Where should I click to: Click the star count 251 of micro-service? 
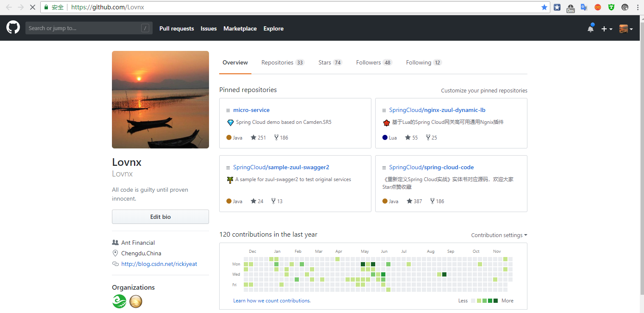pyautogui.click(x=258, y=137)
